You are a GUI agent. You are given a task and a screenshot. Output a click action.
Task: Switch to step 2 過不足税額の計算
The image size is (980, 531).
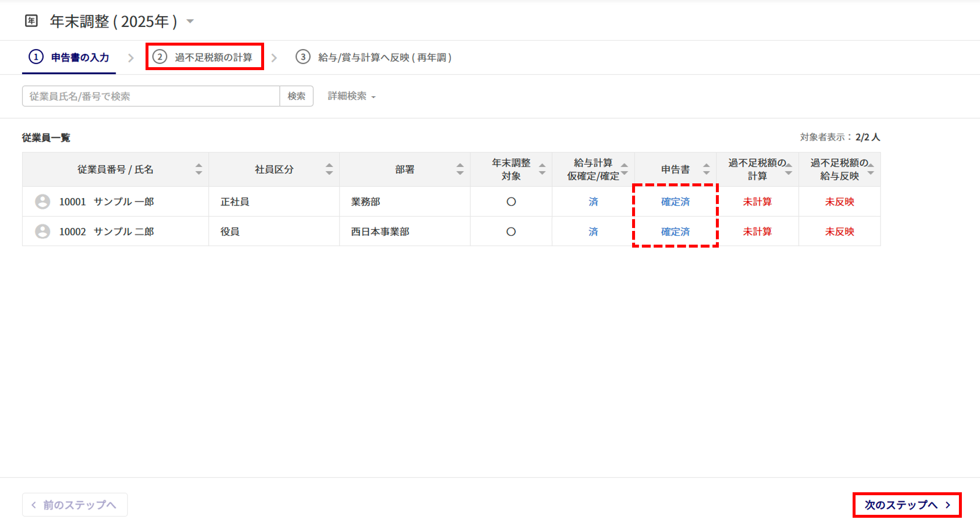click(x=204, y=57)
